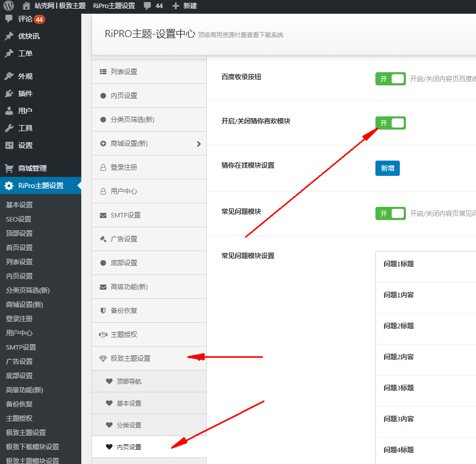The width and height of the screenshot is (476, 464).
Task: Click the paintbrush icon for 外观
Action: [9, 76]
